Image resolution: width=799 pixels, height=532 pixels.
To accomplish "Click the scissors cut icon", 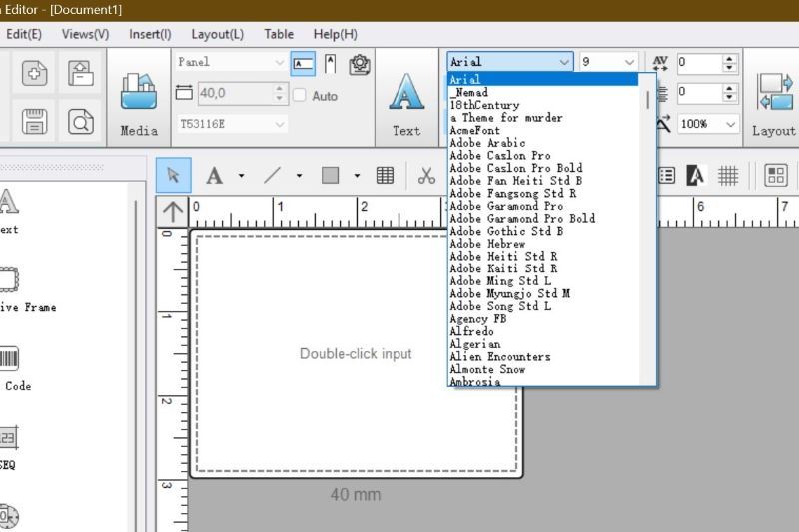I will tap(427, 176).
